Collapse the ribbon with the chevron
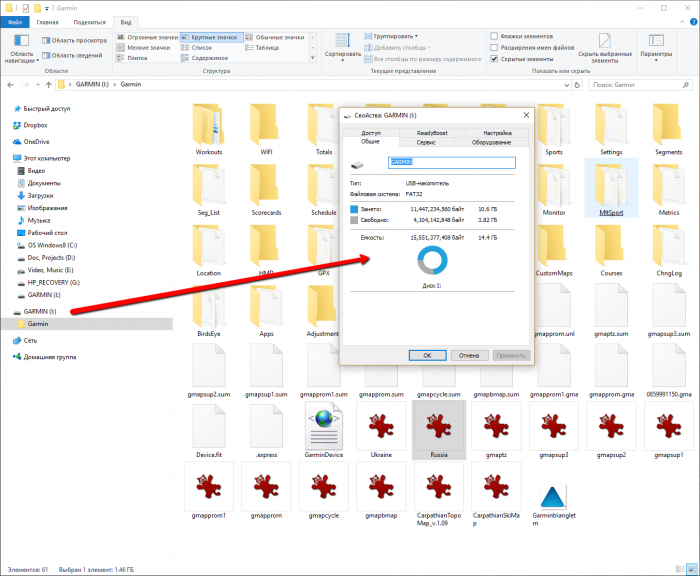 pos(682,22)
